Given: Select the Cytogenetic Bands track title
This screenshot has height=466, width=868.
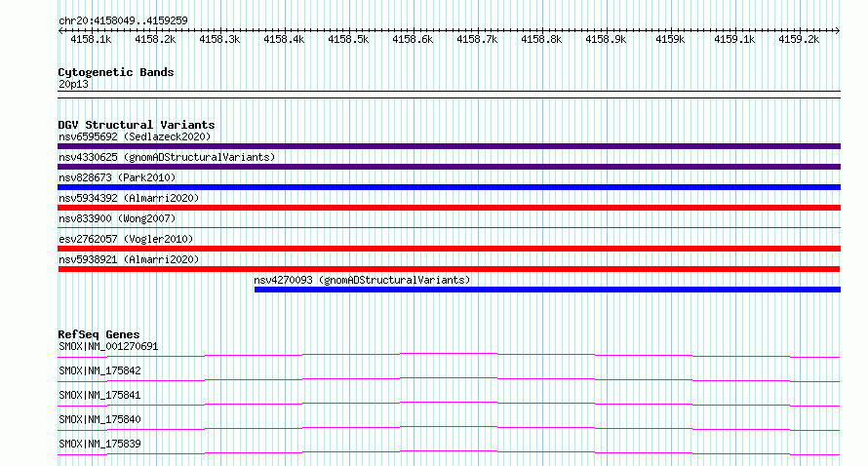Looking at the screenshot, I should click(x=116, y=72).
